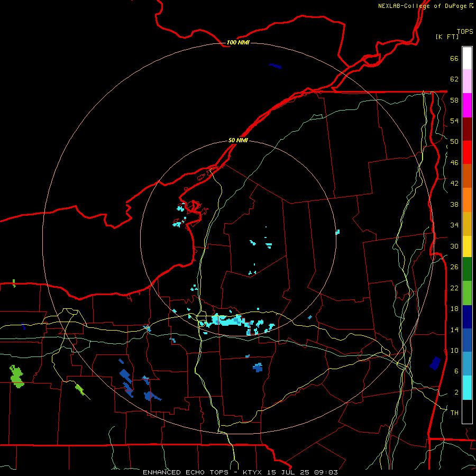
Task: Click the 22 value on the legend
Action: click(454, 288)
